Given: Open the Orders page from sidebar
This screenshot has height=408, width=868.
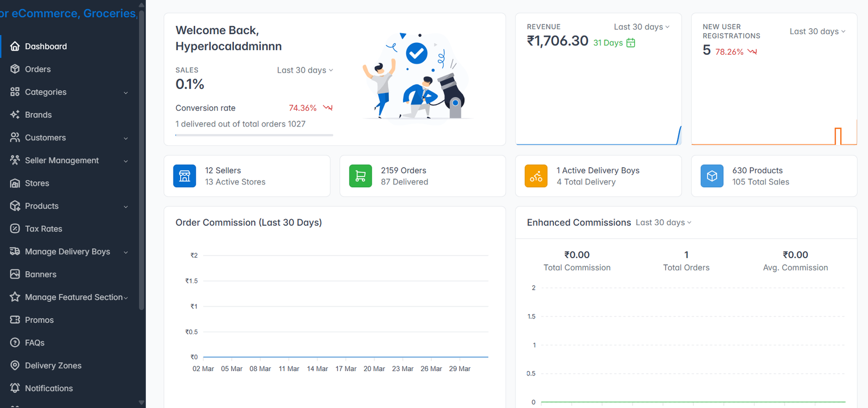Looking at the screenshot, I should pyautogui.click(x=38, y=69).
